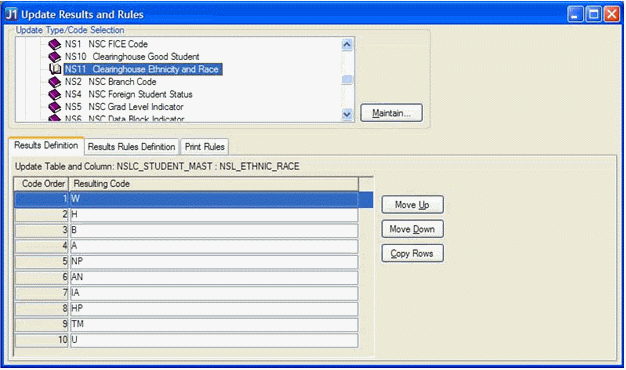Click the book icon next to NS2
The height and width of the screenshot is (370, 626).
coord(54,82)
